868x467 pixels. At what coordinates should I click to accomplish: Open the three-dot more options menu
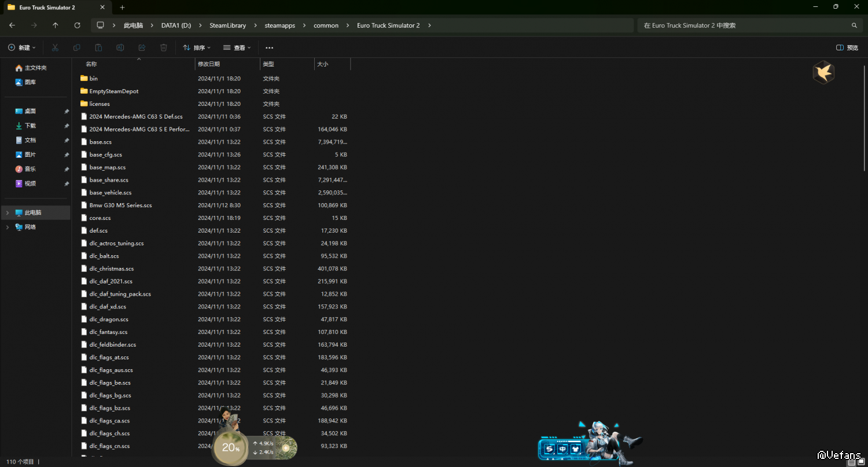(269, 47)
